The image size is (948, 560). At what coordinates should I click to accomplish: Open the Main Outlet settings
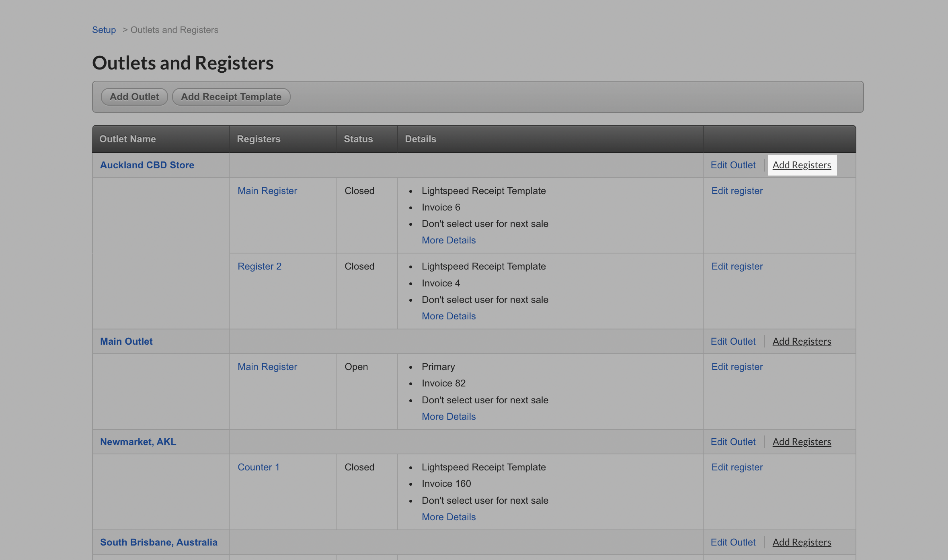(126, 341)
